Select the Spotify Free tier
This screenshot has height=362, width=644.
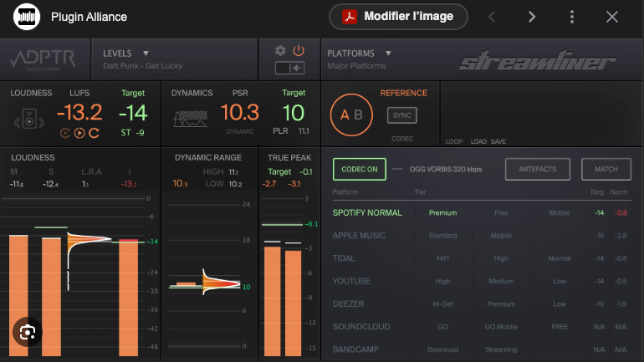pos(501,213)
